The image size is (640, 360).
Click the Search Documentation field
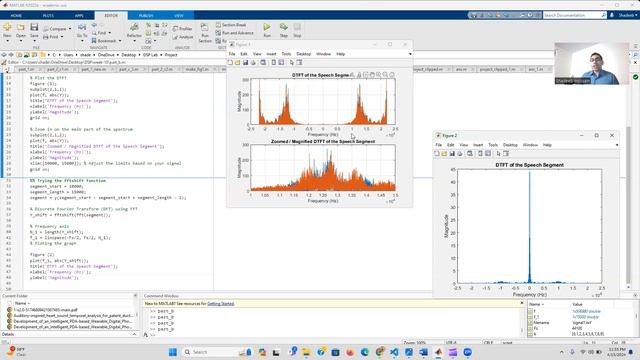575,15
